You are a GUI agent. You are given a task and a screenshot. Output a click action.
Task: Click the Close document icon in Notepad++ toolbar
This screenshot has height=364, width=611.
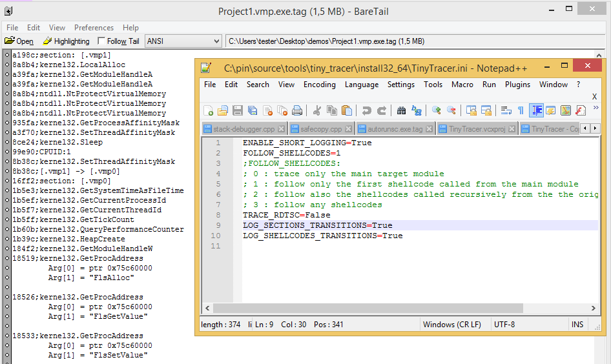267,110
